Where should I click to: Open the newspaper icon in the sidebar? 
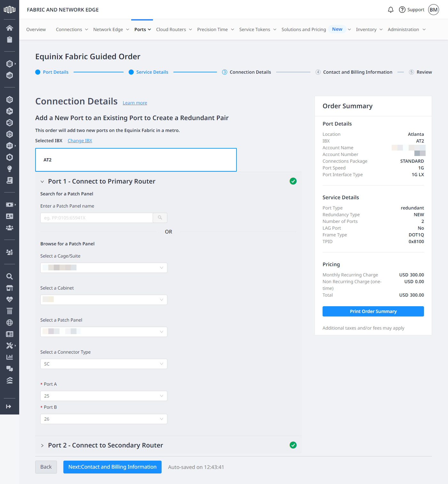point(10,334)
